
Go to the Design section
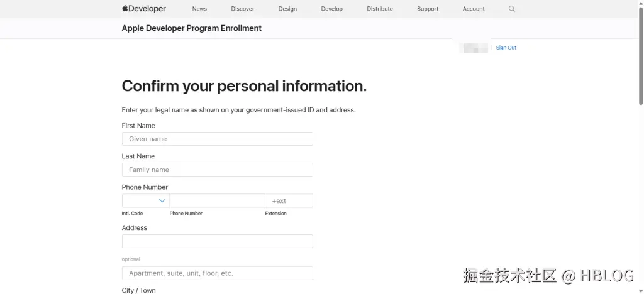click(x=287, y=9)
